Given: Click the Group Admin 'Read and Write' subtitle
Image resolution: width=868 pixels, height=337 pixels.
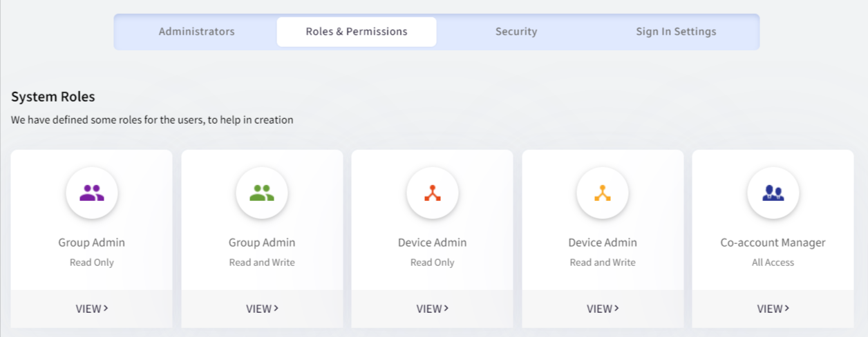Looking at the screenshot, I should 262,262.
